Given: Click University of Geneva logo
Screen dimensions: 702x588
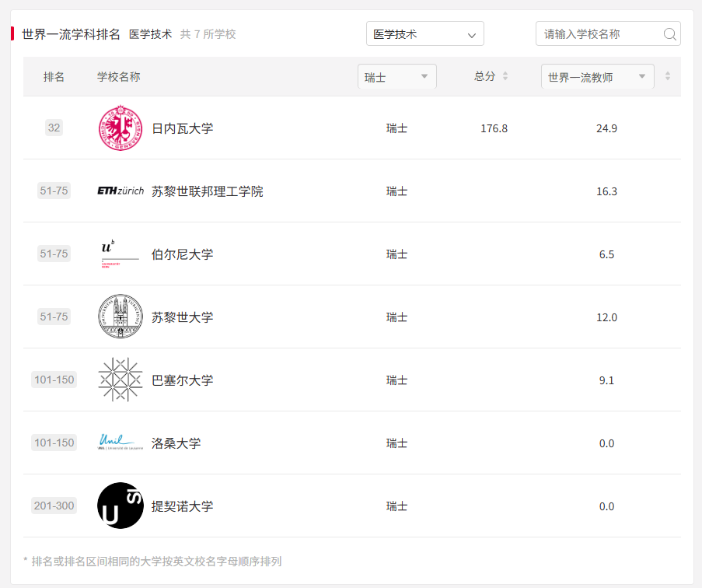Looking at the screenshot, I should tap(120, 128).
